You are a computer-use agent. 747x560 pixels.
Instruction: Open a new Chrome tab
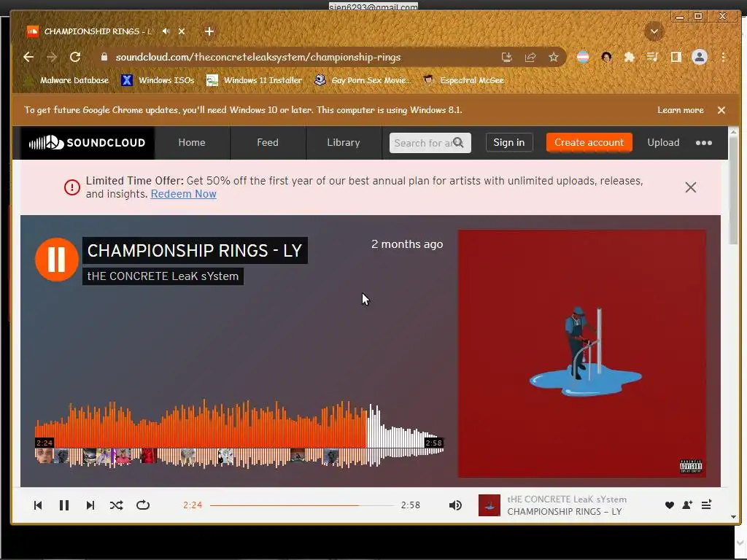209,31
